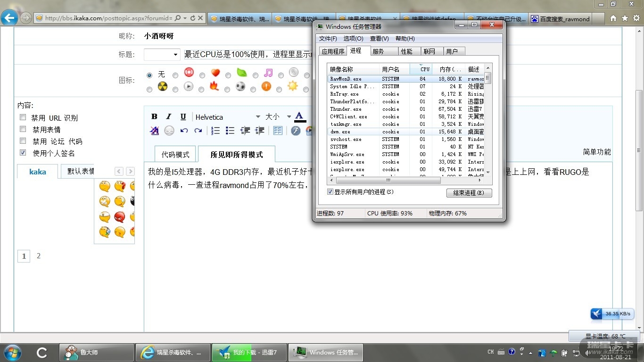The image size is (644, 362).
Task: Insert Flash content in the editor
Action: click(x=296, y=131)
